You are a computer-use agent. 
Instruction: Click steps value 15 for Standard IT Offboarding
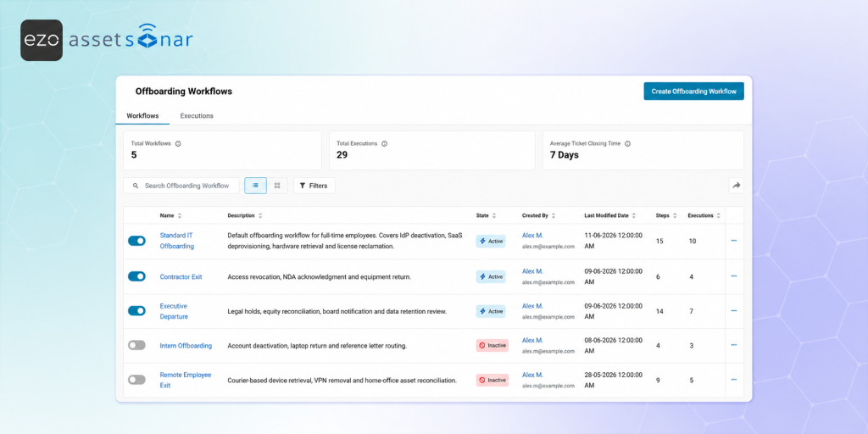coord(659,242)
